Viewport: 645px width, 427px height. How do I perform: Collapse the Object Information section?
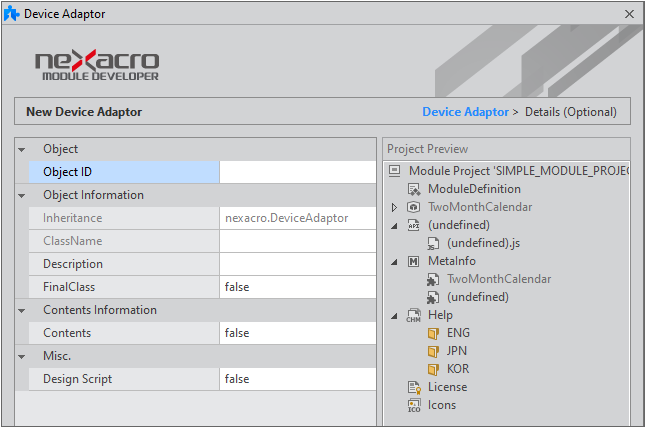(22, 195)
